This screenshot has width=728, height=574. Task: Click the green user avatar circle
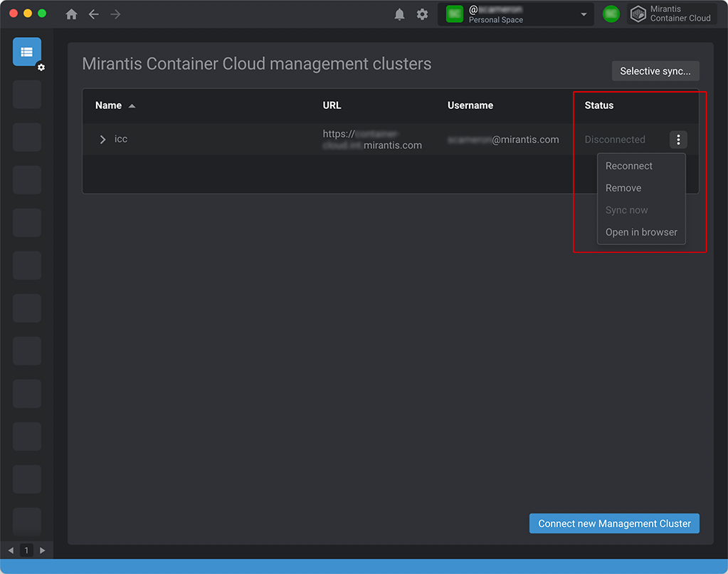point(611,14)
